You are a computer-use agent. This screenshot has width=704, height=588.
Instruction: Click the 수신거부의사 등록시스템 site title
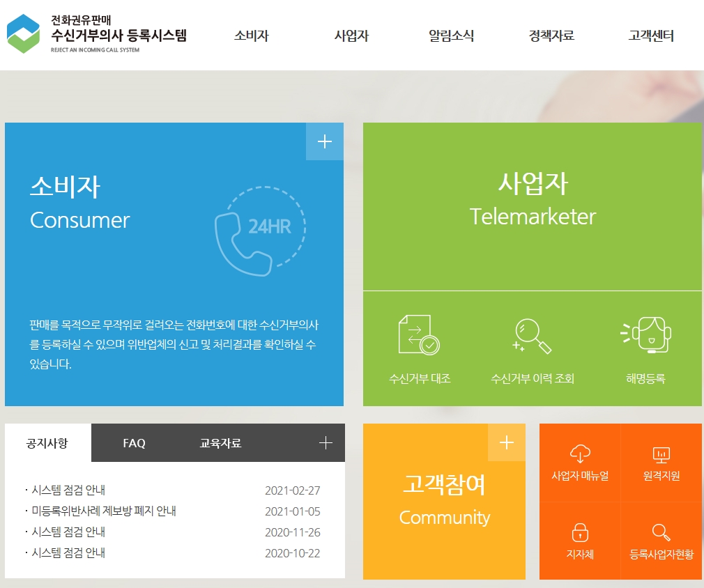118,35
